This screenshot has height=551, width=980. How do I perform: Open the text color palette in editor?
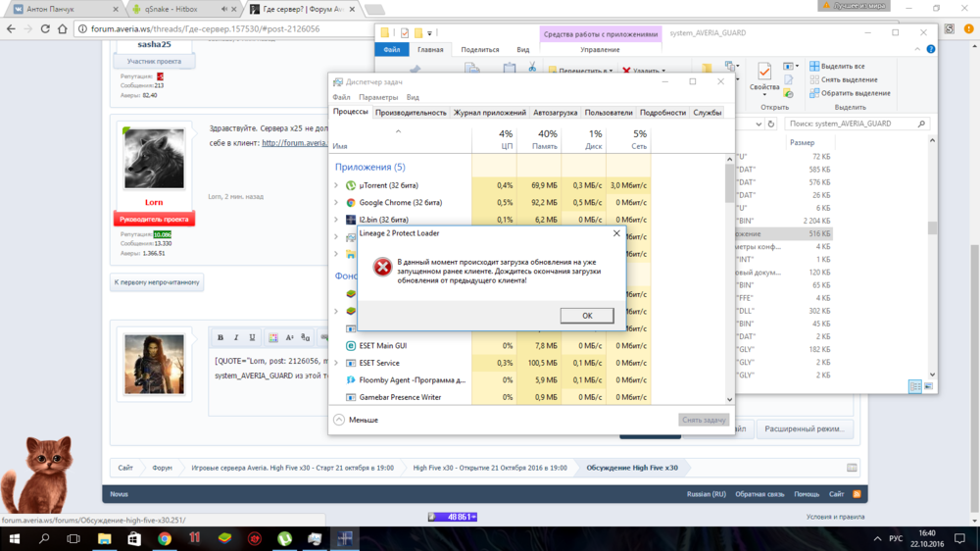click(273, 337)
